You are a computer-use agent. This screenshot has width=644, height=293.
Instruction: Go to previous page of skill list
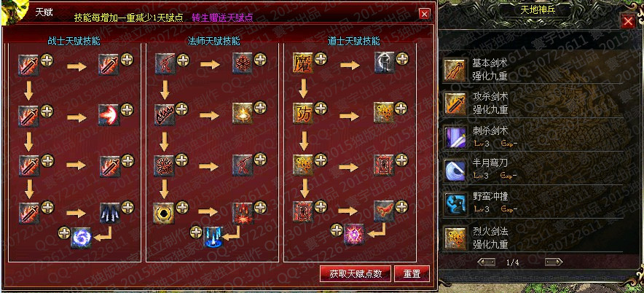click(487, 262)
